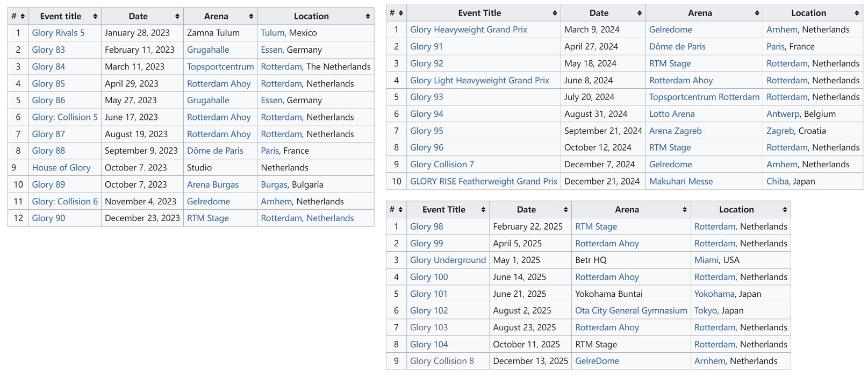Screen dimensions: 868x377
Task: Open Glory Heavyweight Grand Prix event page
Action: tap(468, 30)
